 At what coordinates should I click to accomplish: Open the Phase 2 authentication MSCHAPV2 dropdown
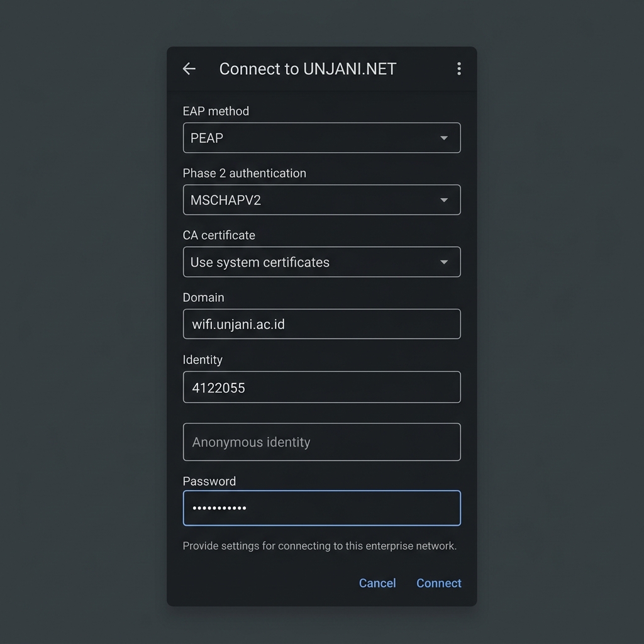tap(321, 199)
